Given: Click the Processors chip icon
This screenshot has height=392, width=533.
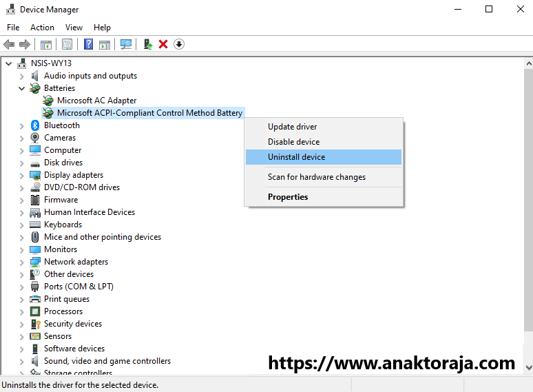Looking at the screenshot, I should click(x=35, y=311).
